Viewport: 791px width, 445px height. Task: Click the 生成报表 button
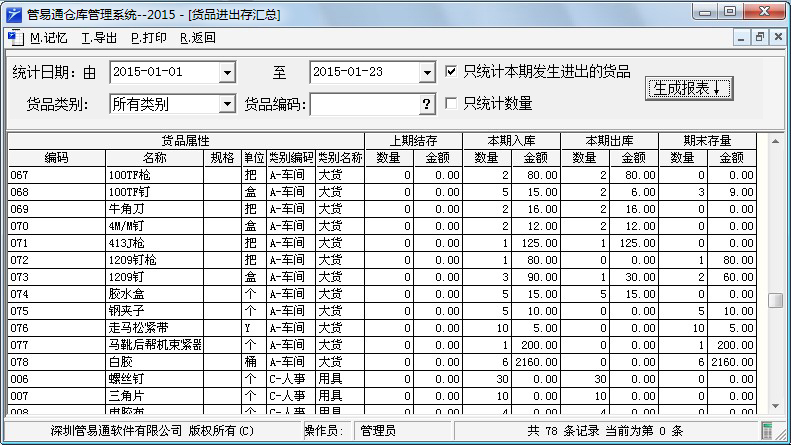pos(691,88)
